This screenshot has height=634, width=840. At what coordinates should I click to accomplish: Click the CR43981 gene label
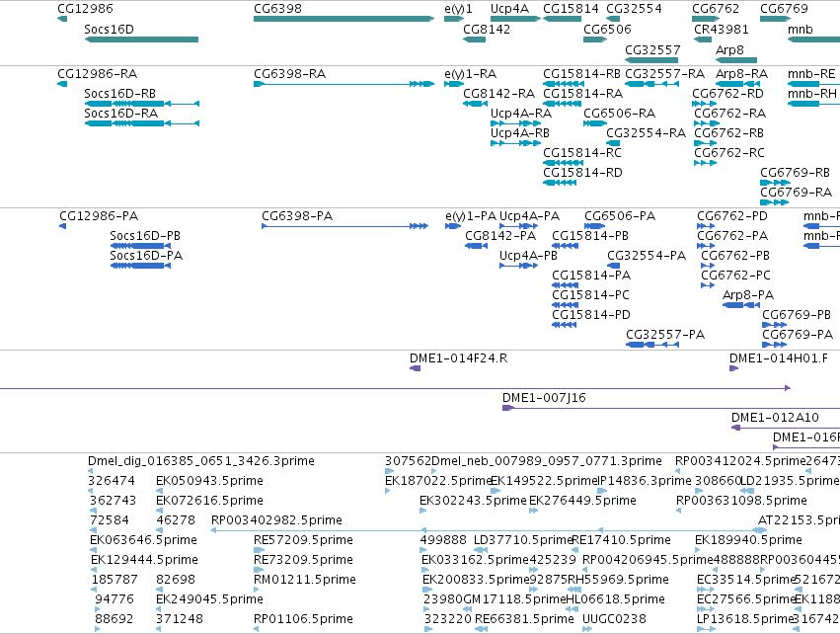pyautogui.click(x=722, y=29)
